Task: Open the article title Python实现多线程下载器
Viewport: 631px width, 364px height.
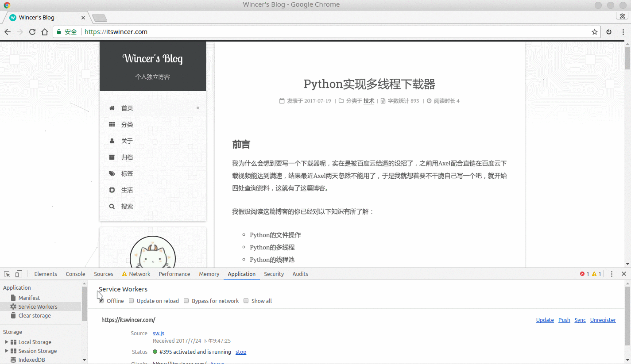Action: [x=370, y=84]
